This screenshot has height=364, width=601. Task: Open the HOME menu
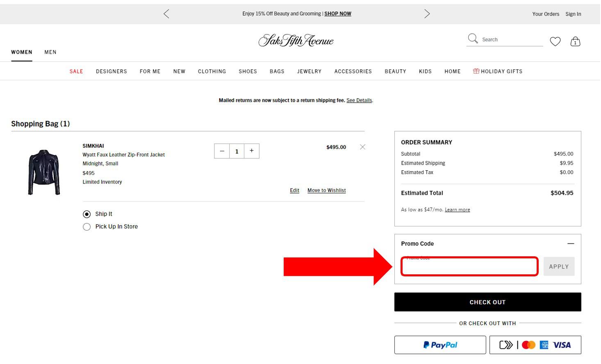pyautogui.click(x=453, y=71)
